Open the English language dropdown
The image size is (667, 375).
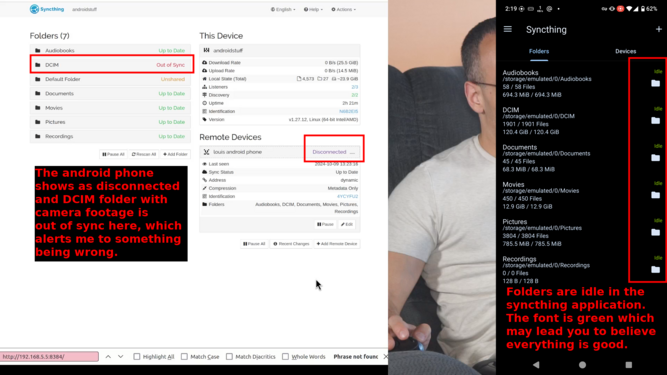(283, 9)
